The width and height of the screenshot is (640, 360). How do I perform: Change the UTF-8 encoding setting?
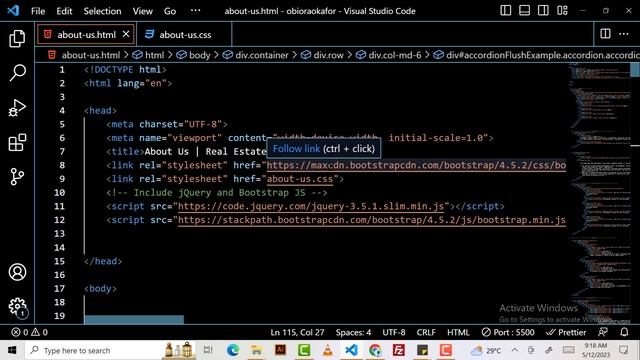click(x=393, y=332)
